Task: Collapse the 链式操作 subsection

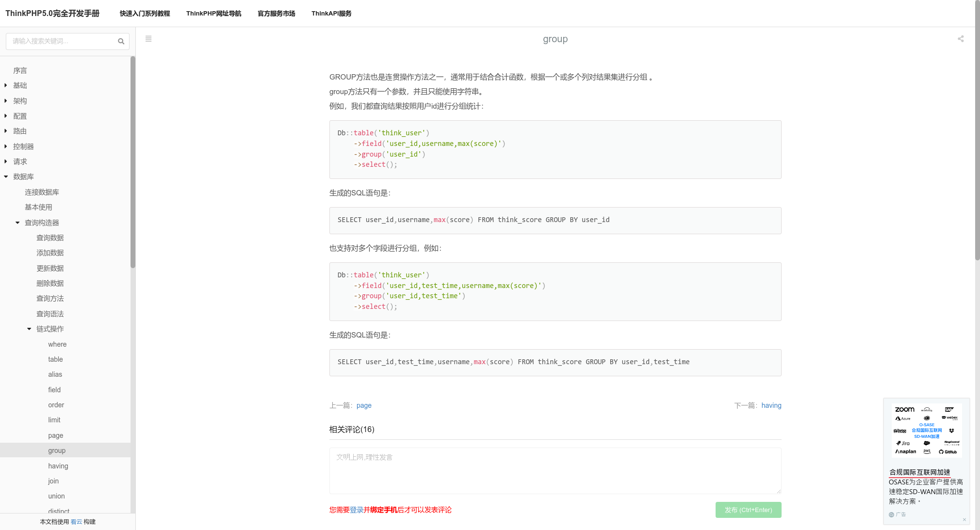Action: tap(29, 329)
